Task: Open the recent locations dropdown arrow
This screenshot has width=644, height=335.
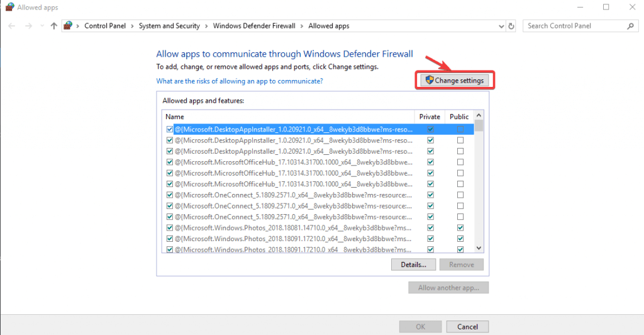Action: pos(42,26)
